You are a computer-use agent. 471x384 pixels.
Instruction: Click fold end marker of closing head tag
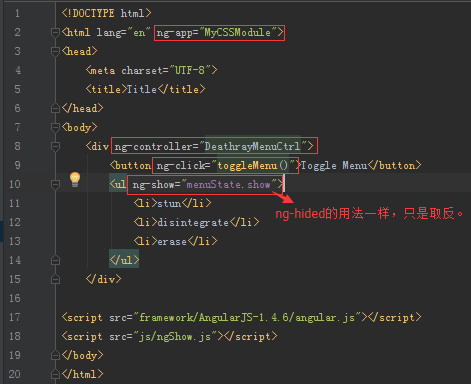(x=55, y=108)
